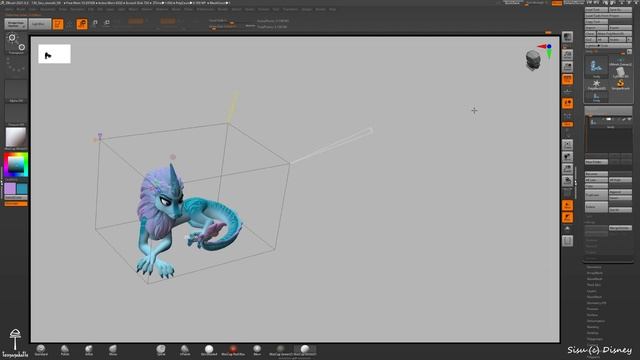Expand the FiberMesh subpalette

click(594, 297)
